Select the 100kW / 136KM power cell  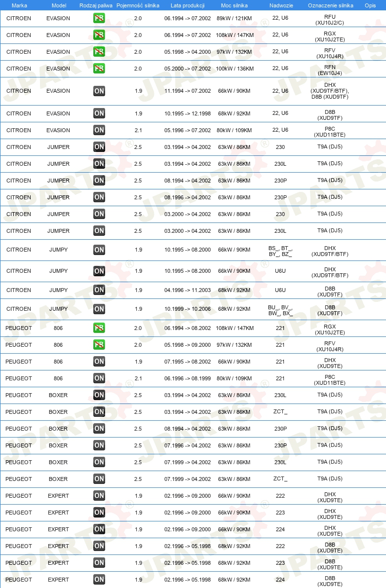click(x=235, y=69)
